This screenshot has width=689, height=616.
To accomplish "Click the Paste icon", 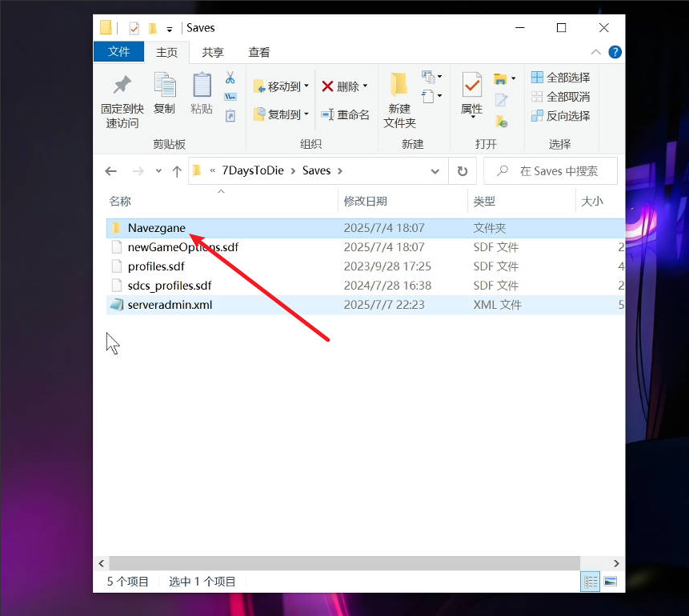I will click(x=201, y=88).
